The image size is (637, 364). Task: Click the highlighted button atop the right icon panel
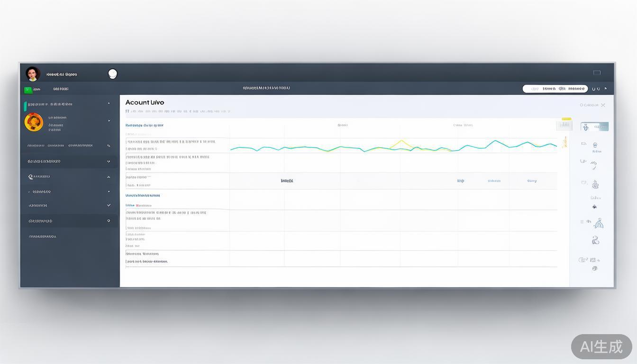[594, 127]
